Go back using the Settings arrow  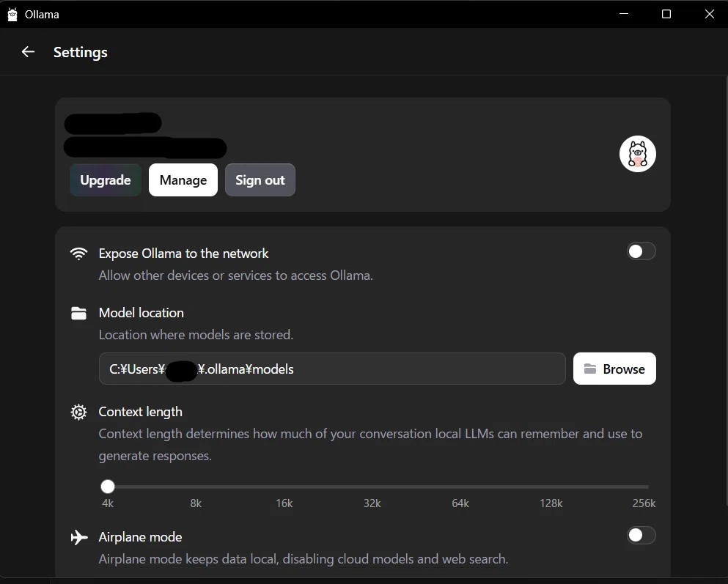[x=29, y=52]
